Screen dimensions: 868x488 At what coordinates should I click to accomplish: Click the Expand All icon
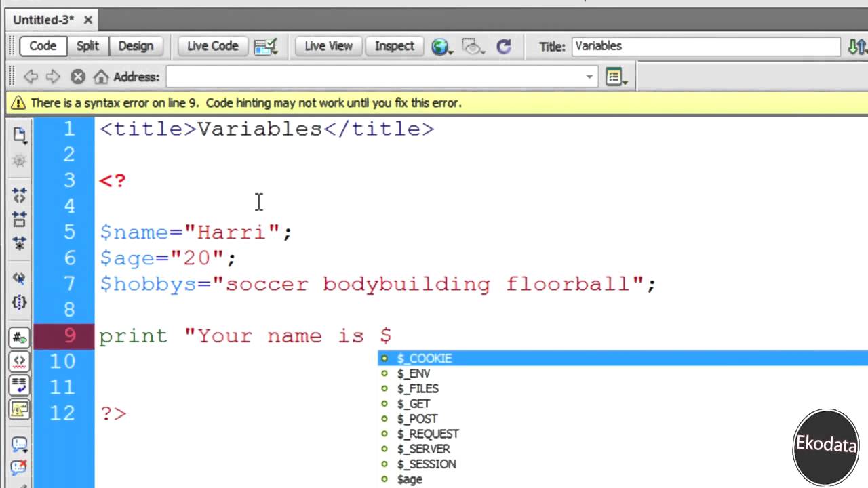(19, 243)
